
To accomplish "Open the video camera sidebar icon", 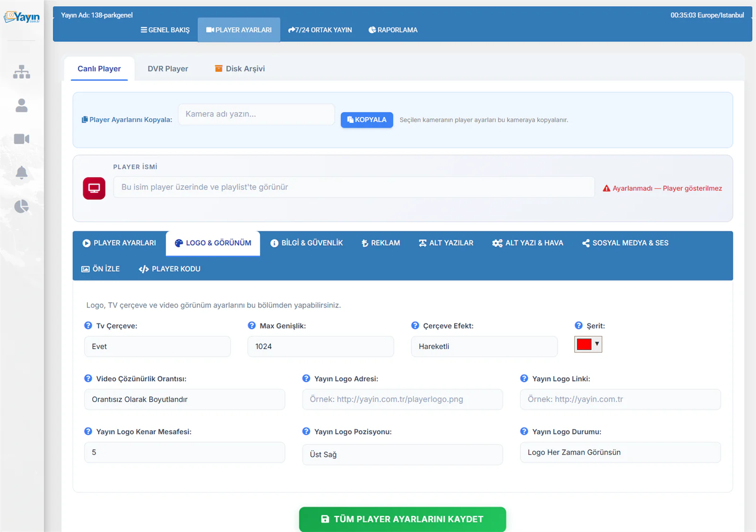I will pyautogui.click(x=21, y=139).
